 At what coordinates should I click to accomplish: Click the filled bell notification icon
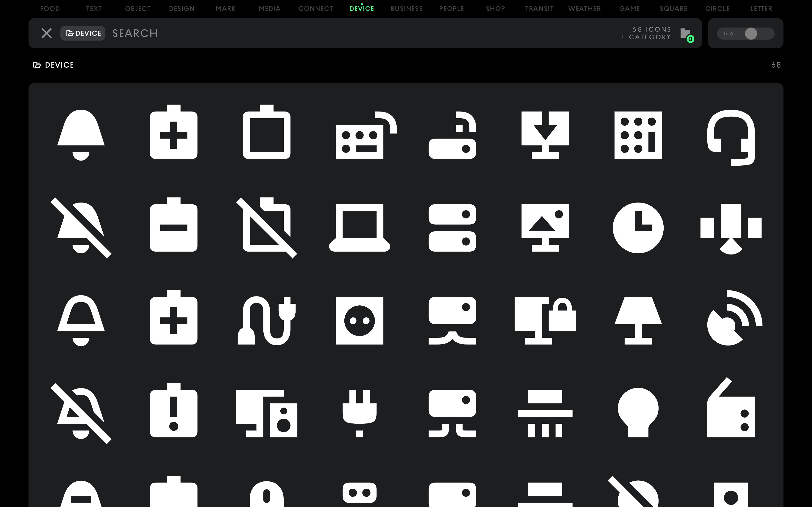click(x=81, y=135)
